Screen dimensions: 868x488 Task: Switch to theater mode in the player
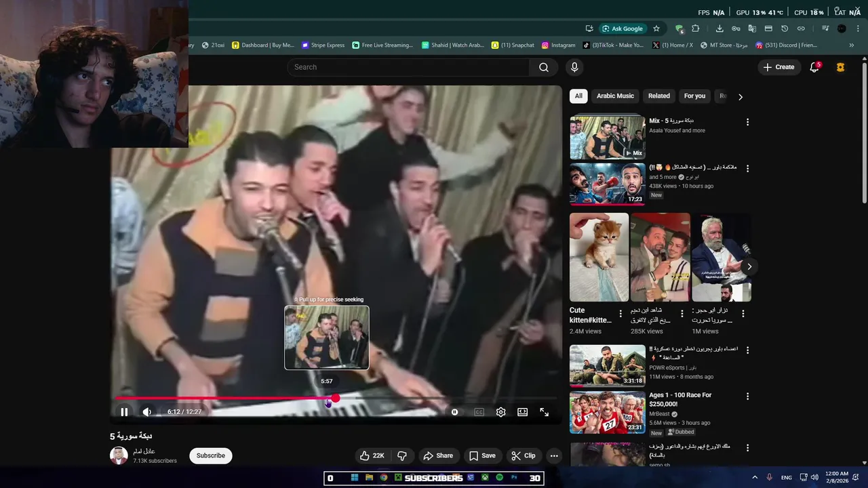tap(522, 411)
